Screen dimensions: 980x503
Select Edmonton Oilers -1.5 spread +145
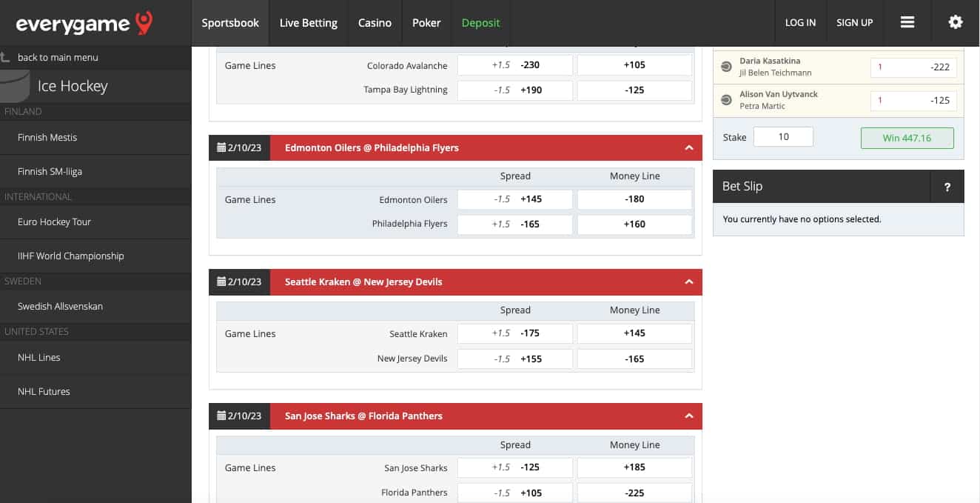[515, 199]
